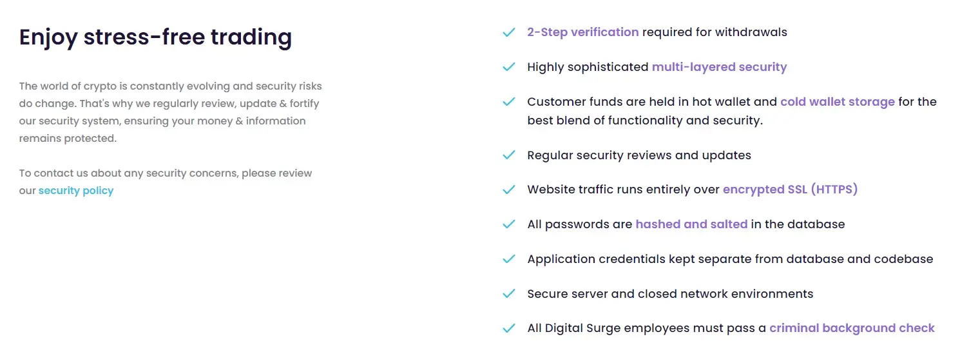This screenshot has width=980, height=361.
Task: Click the Application credentials kept separate text
Action: [x=730, y=259]
